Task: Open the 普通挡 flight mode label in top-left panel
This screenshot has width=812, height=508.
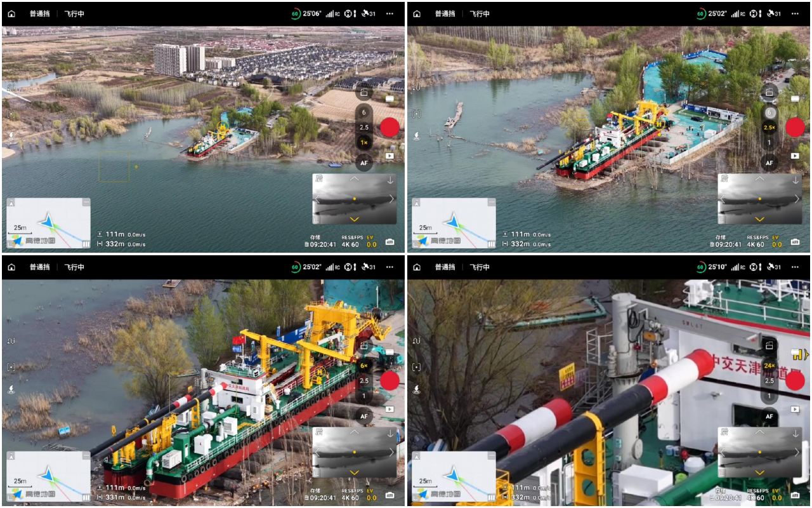Action: coord(39,13)
